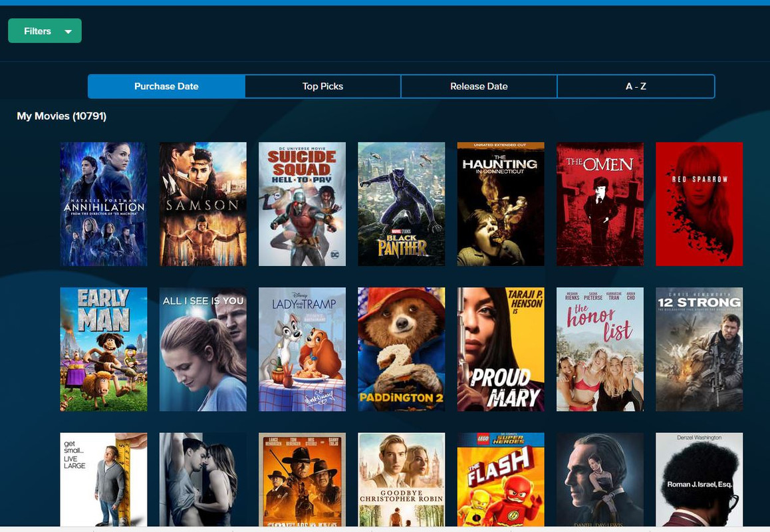770x532 pixels.
Task: Open the Filters dropdown
Action: tap(45, 31)
